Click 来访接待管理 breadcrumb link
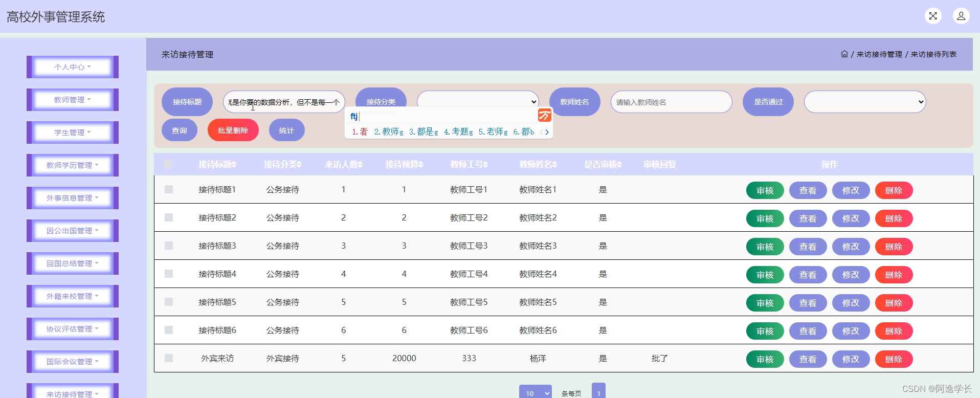Image resolution: width=980 pixels, height=398 pixels. [879, 54]
